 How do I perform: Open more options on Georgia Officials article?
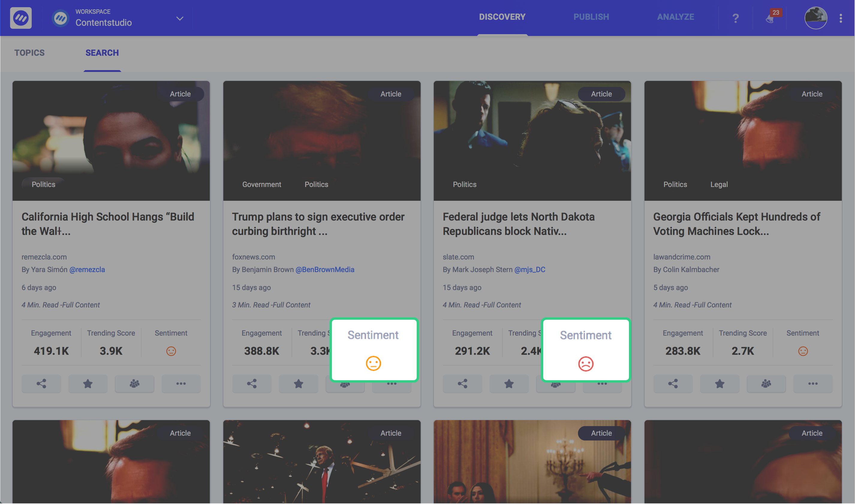[x=813, y=384]
